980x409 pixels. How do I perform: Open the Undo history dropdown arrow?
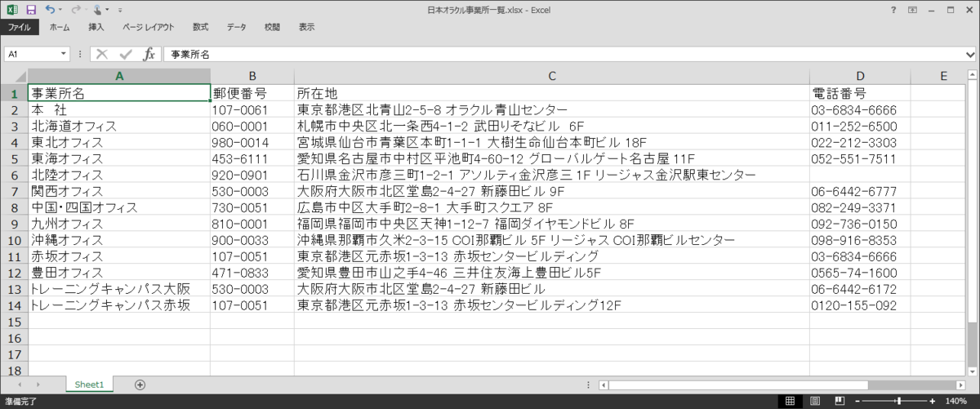pos(60,10)
